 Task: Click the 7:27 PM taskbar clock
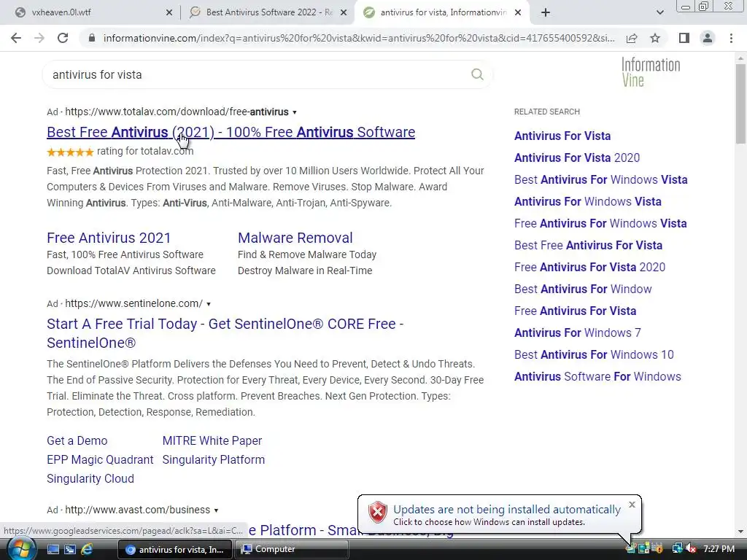(719, 549)
